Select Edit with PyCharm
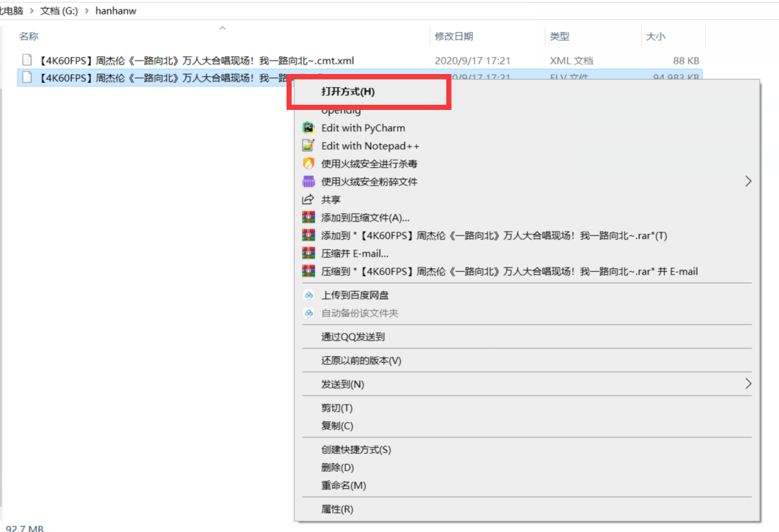The width and height of the screenshot is (779, 532). (x=363, y=128)
